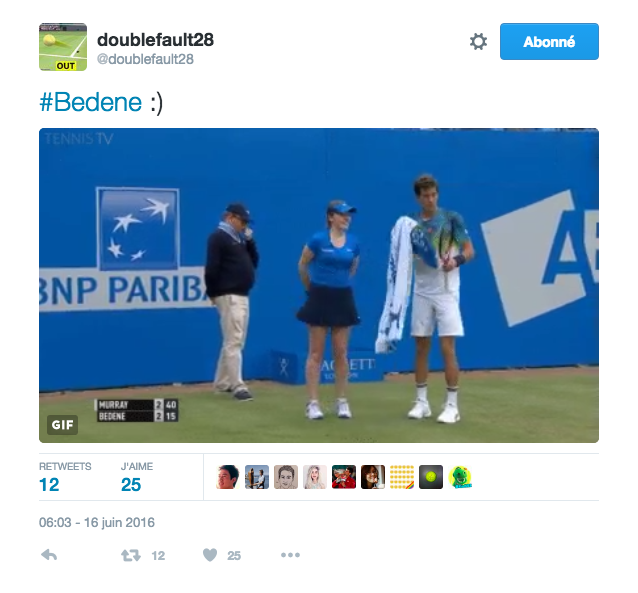Viewport: 638px width, 593px height.
Task: Open the yellow dots pattern avatar
Action: click(402, 477)
